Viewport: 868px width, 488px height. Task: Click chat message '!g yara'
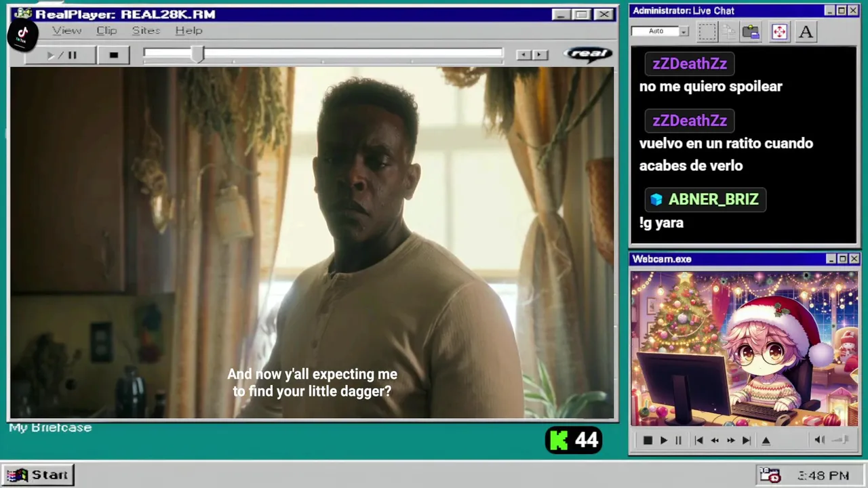click(661, 223)
